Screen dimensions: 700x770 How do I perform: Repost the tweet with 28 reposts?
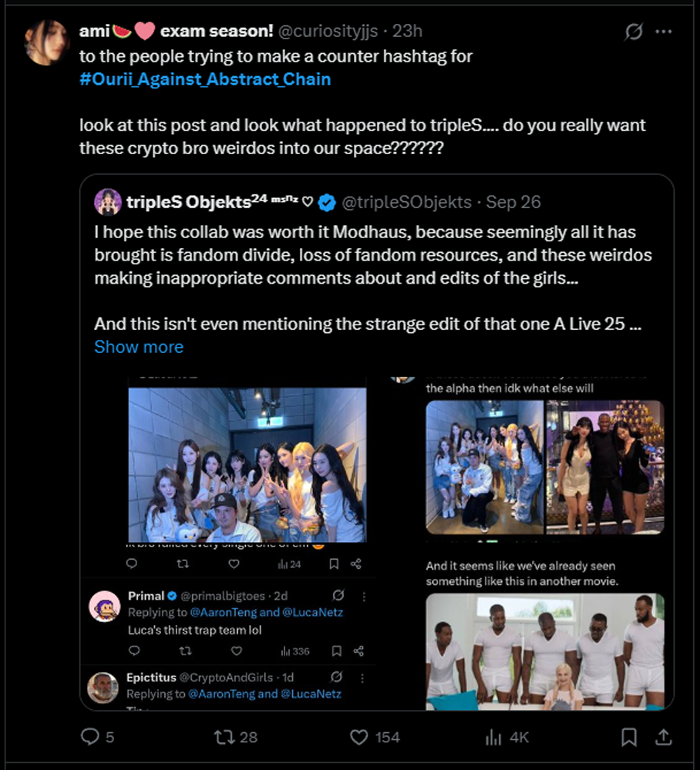pos(224,738)
